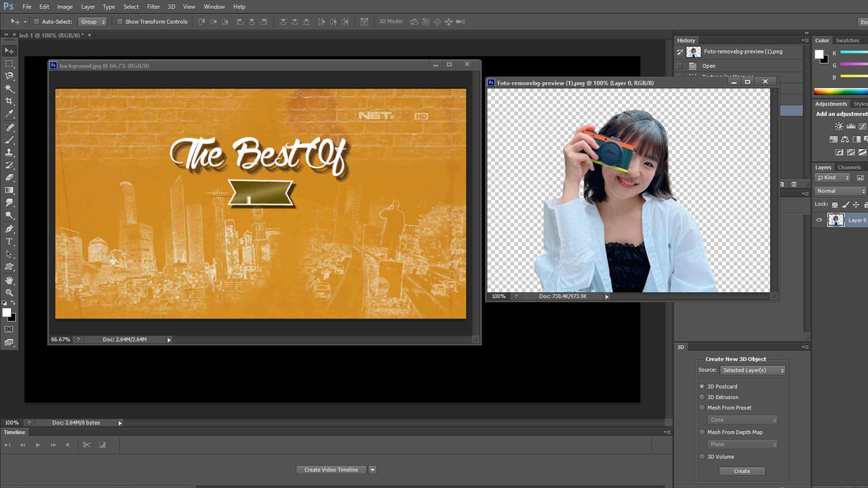The image size is (868, 488).
Task: Select the 3D Postcard radio option
Action: tap(702, 386)
